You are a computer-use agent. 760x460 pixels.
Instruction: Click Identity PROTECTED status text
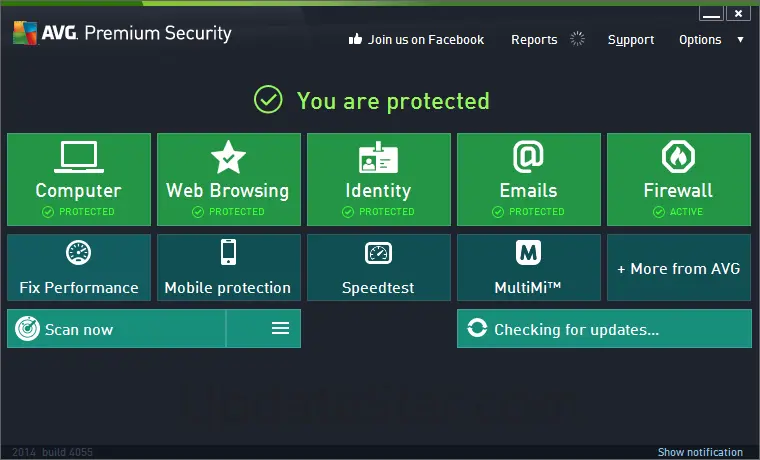[x=386, y=212]
